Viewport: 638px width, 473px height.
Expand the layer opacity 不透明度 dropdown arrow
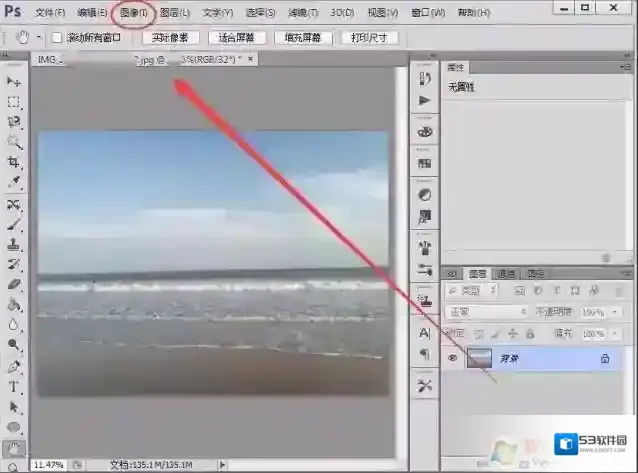tap(612, 312)
